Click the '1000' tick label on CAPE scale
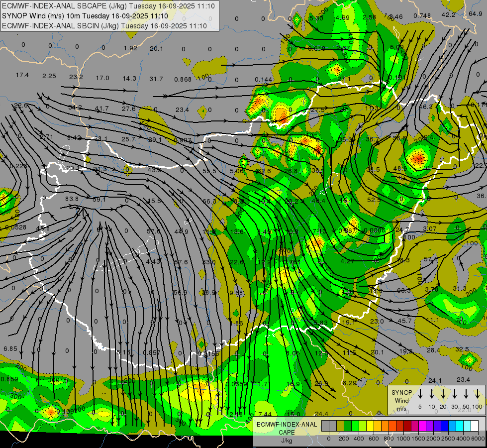The height and width of the screenshot is (448, 487). (x=403, y=439)
